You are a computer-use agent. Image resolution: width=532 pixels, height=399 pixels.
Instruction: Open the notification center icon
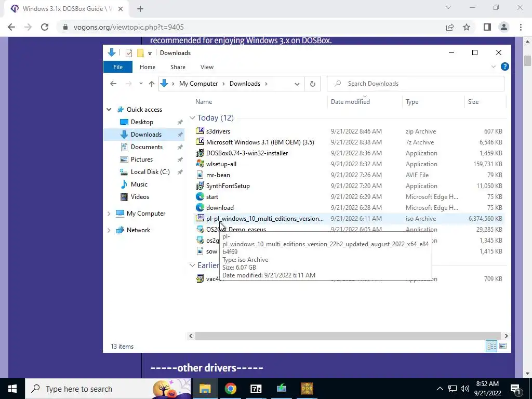(516, 389)
